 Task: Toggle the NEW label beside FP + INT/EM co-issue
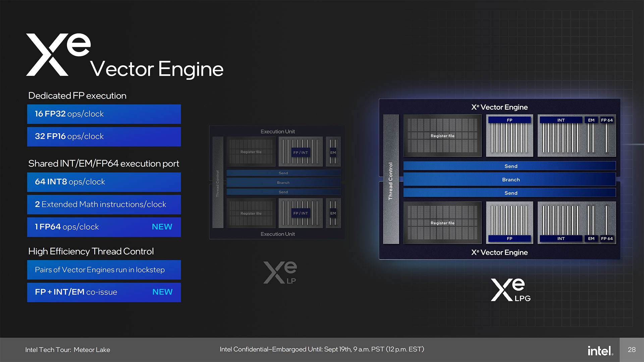coord(162,292)
